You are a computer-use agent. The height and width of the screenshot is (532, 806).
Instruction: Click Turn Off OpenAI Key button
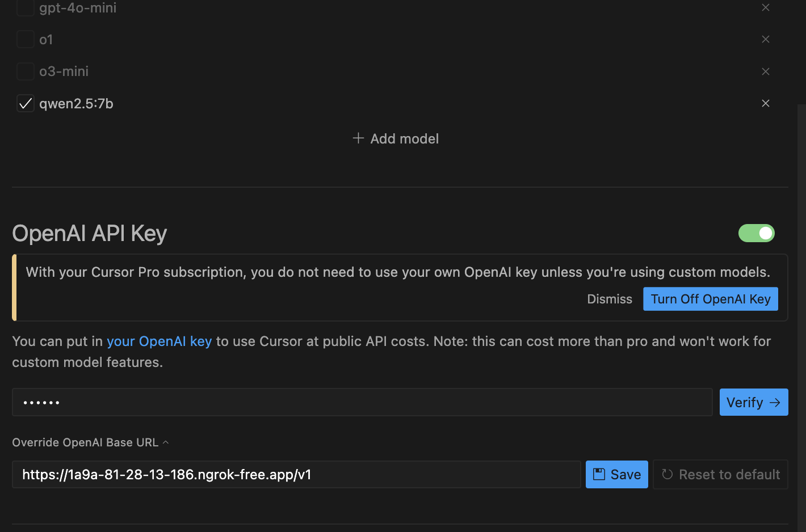click(710, 299)
